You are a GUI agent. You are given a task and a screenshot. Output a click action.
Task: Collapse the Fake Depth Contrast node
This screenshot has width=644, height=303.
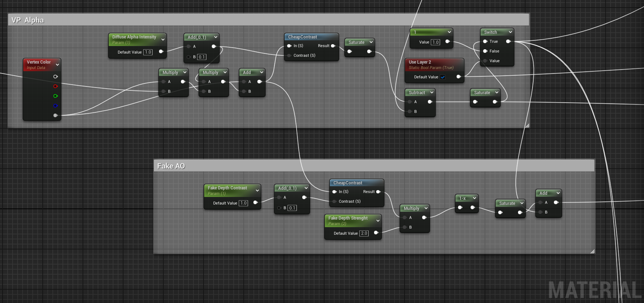[257, 190]
